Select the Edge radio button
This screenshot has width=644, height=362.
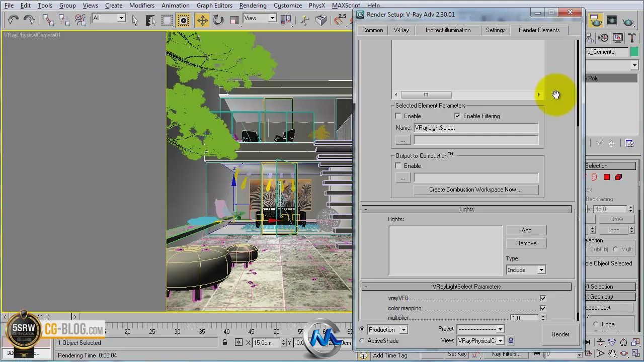point(596,324)
